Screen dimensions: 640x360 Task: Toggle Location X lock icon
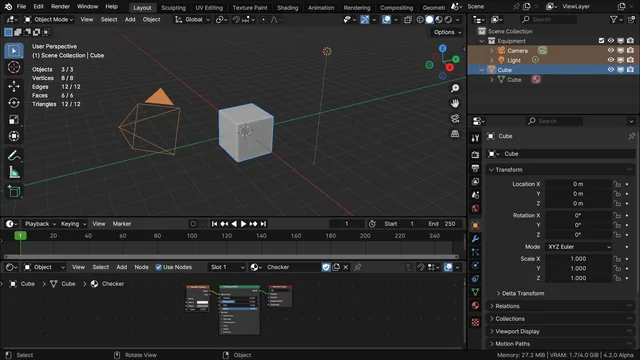click(617, 184)
